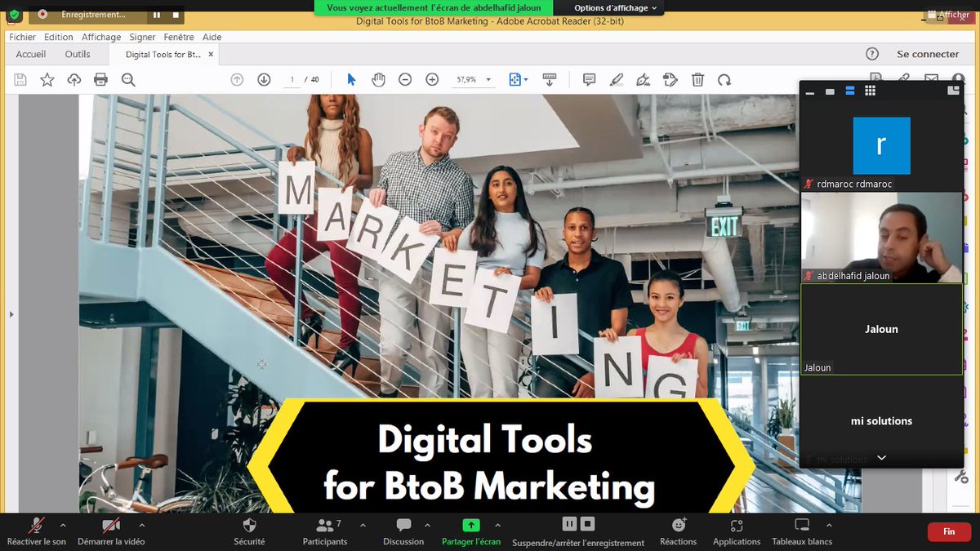Zoom out with minus icon
The width and height of the screenshot is (980, 551).
click(405, 79)
